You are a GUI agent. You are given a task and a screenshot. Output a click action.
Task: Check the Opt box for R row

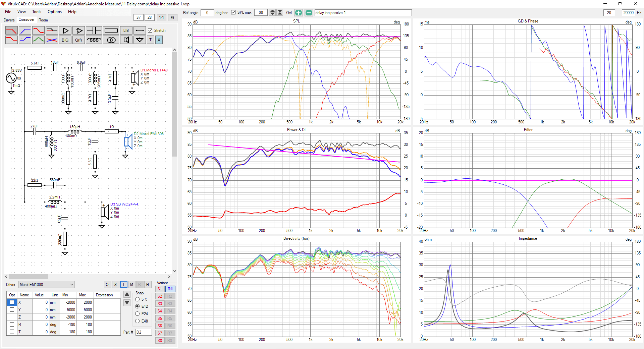pos(12,325)
